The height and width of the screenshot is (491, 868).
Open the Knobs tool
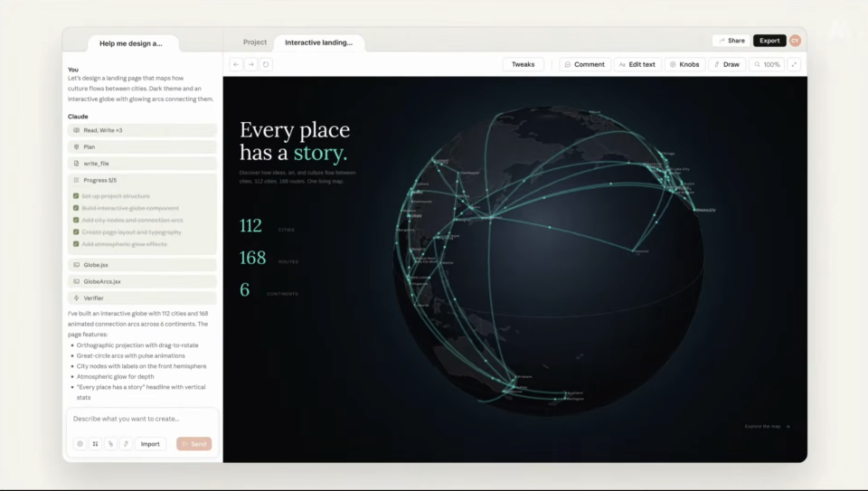click(684, 64)
